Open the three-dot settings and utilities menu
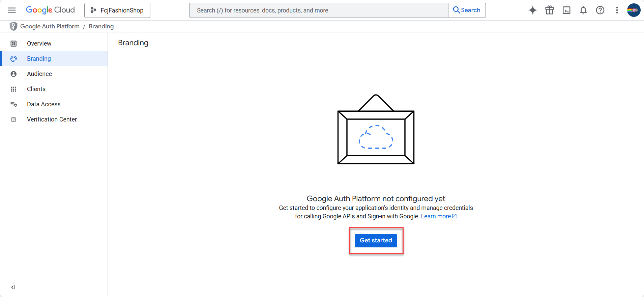The image size is (644, 297). tap(617, 10)
